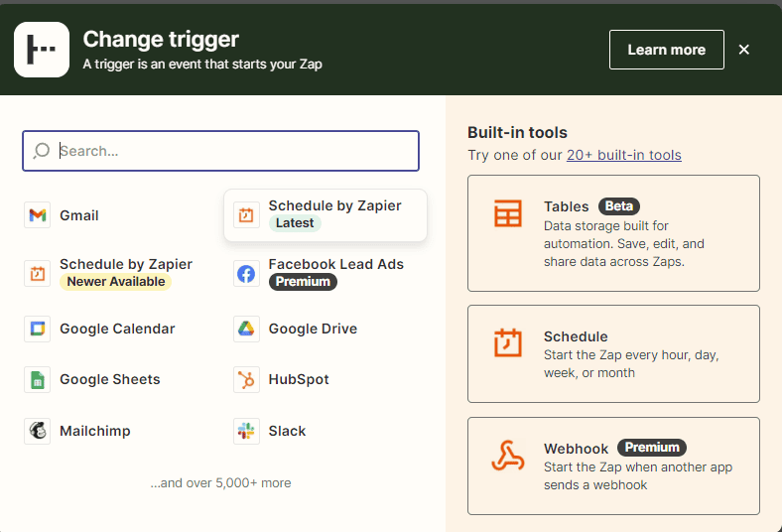Focus the Search apps field
This screenshot has height=532, width=782.
(x=220, y=151)
